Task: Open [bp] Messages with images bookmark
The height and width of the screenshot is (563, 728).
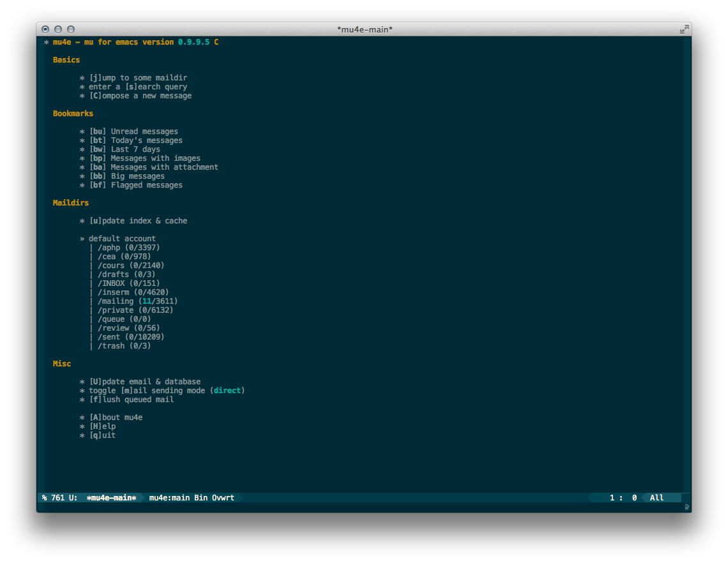Action: tap(144, 158)
